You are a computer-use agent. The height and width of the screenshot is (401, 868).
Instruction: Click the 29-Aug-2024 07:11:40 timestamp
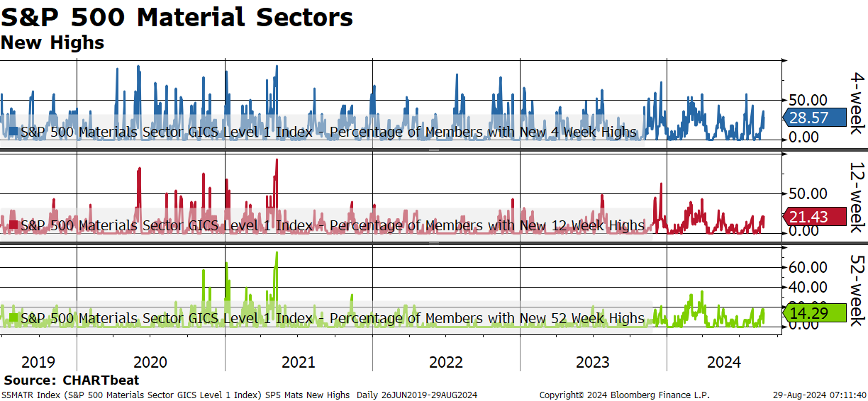point(820,395)
